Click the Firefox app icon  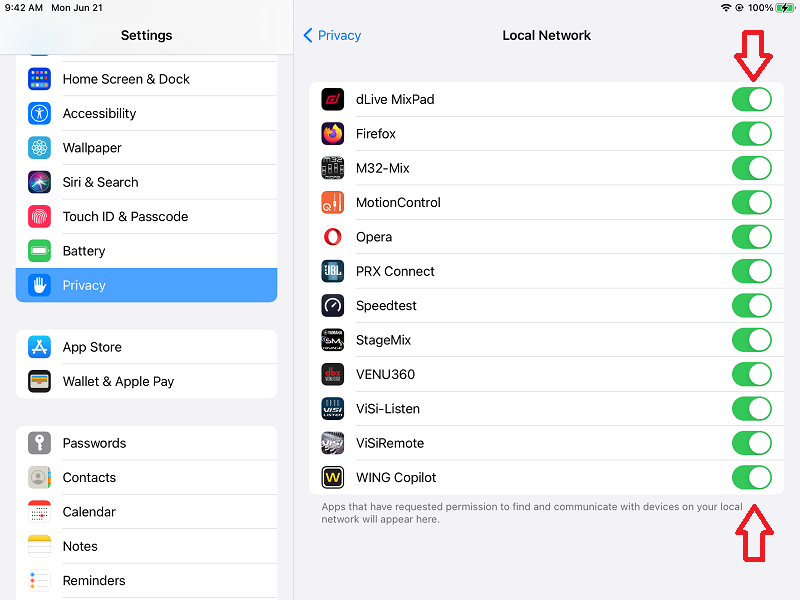[333, 134]
